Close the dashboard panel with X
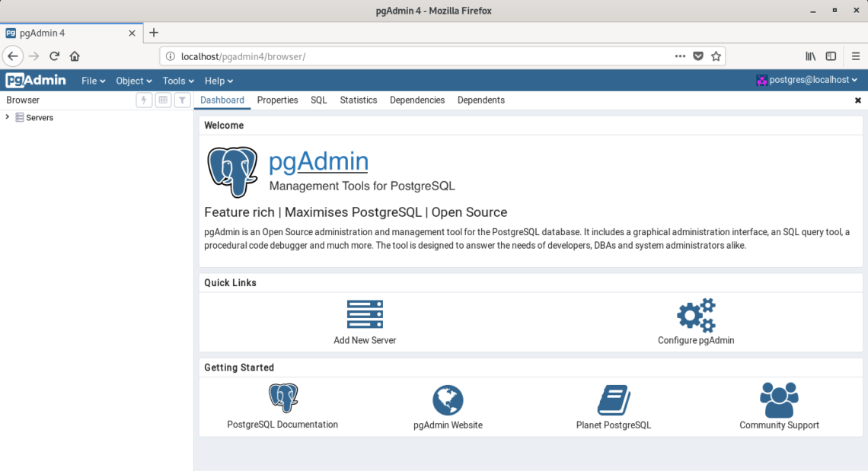The image size is (868, 471). click(x=858, y=100)
